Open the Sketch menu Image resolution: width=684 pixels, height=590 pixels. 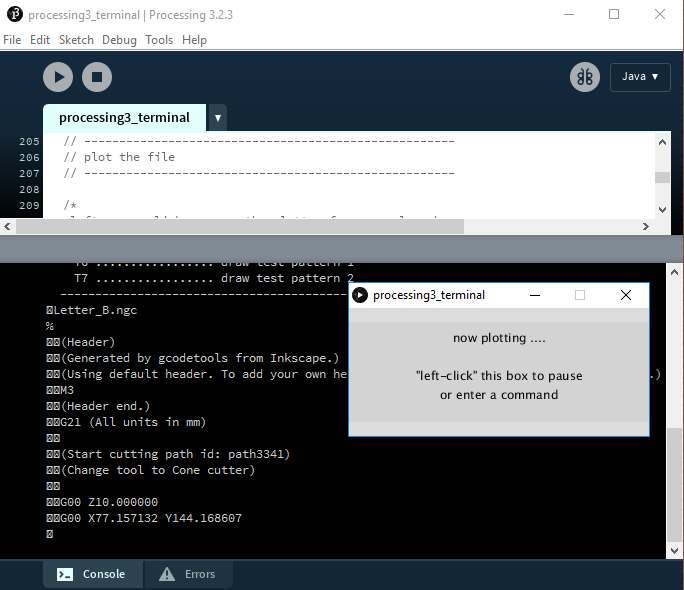(x=76, y=40)
